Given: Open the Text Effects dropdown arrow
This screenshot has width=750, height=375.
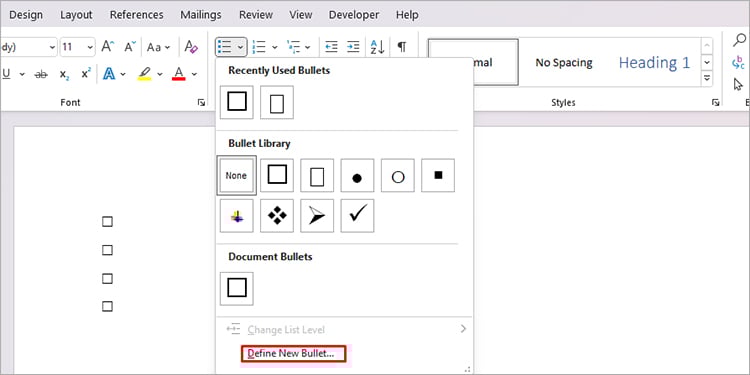Looking at the screenshot, I should click(123, 74).
